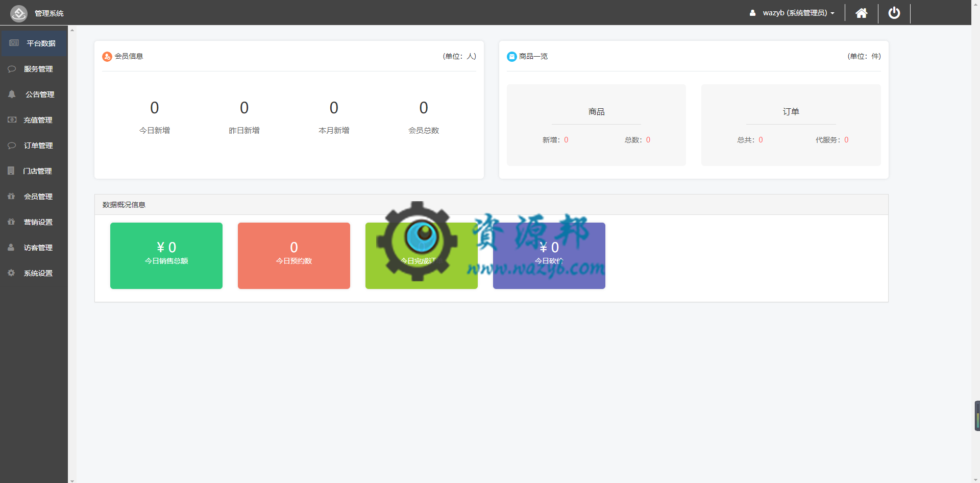Click the sidebar scrollbar down arrow
Screen dimensions: 980x483
(72, 480)
